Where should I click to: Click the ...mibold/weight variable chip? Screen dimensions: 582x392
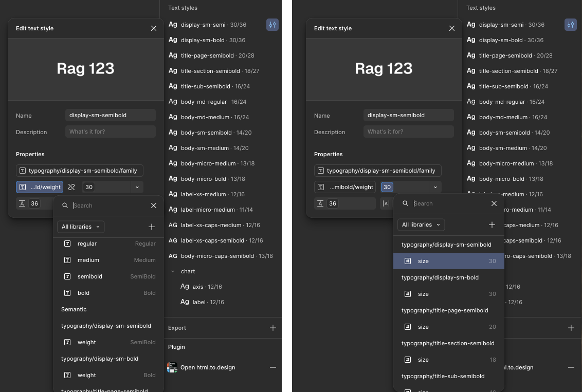(x=345, y=187)
